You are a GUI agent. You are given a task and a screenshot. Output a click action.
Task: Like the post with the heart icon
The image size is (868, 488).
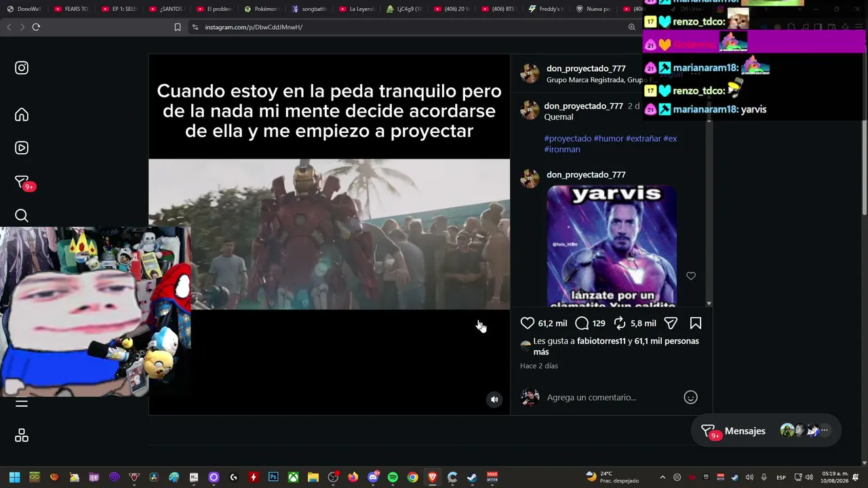click(x=528, y=323)
